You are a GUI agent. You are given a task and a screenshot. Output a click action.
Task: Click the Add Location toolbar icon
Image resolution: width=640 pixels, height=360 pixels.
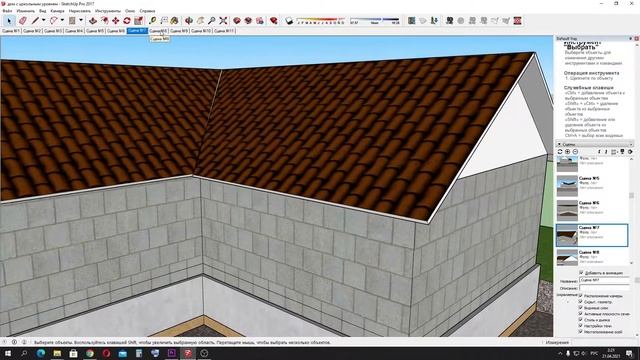[x=412, y=20]
